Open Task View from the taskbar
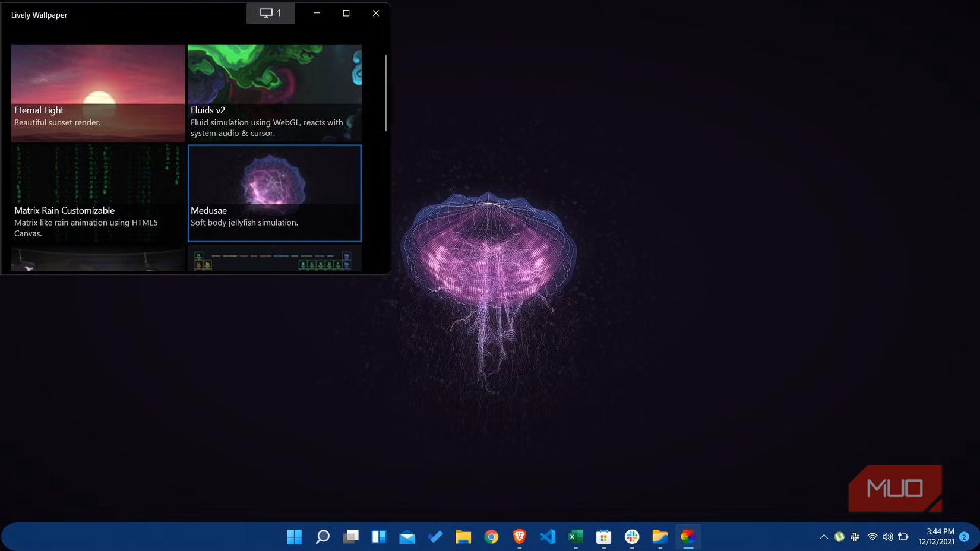The width and height of the screenshot is (980, 551). (x=352, y=537)
